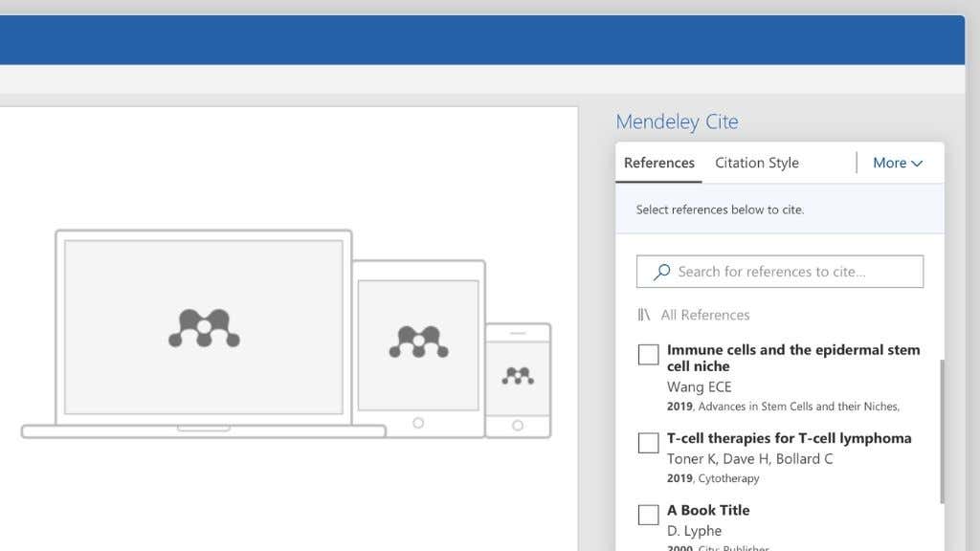The image size is (980, 551).
Task: Click the All References library icon
Action: tap(644, 315)
